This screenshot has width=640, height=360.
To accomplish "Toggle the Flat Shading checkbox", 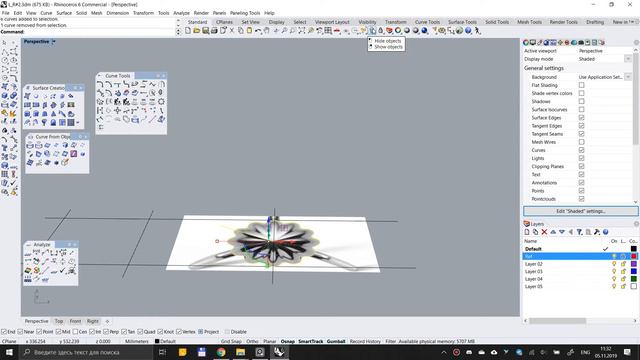I will point(581,85).
